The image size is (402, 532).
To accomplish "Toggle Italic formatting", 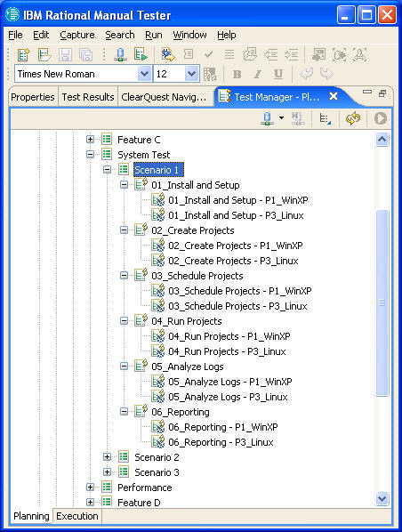I will tap(258, 74).
